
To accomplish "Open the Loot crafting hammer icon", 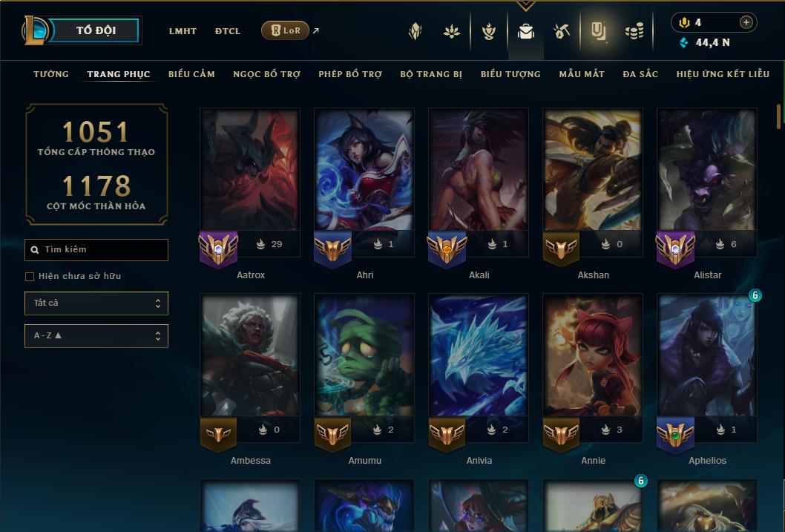I will [562, 31].
